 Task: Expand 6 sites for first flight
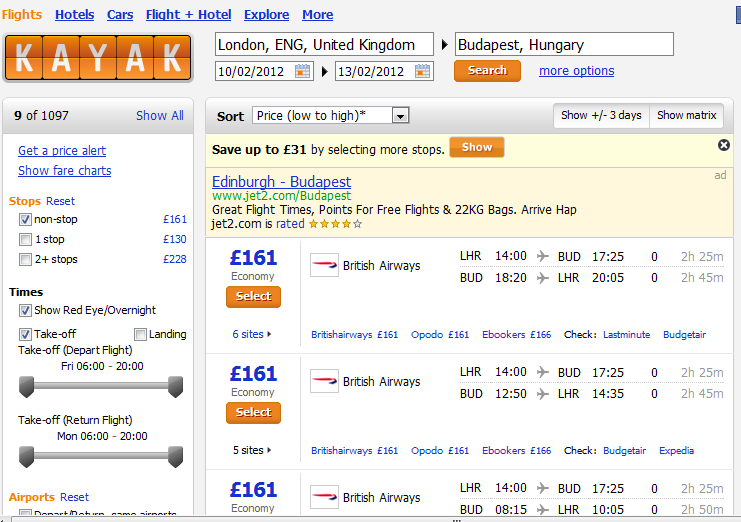pos(251,334)
